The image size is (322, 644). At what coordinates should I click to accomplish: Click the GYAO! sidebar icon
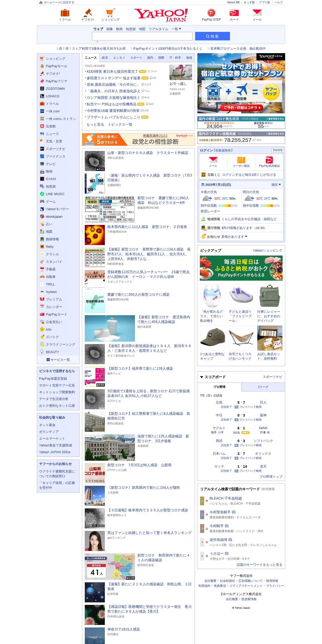pos(42,179)
